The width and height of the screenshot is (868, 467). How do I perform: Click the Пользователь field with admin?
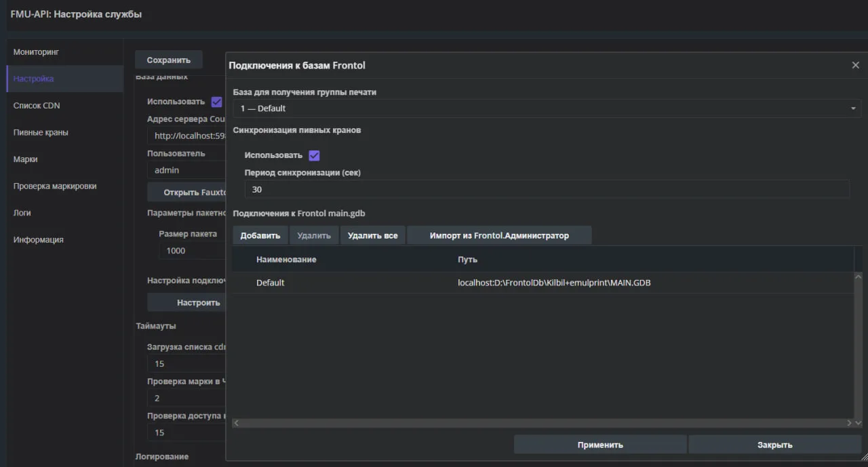pos(186,170)
